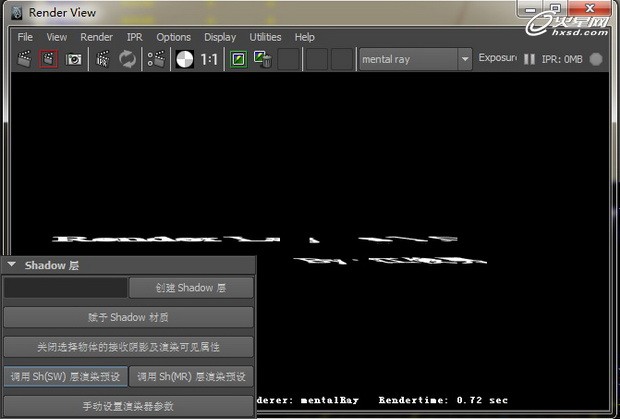
Task: Start an IPR render with the IPR clapperboard icon
Action: (103, 59)
